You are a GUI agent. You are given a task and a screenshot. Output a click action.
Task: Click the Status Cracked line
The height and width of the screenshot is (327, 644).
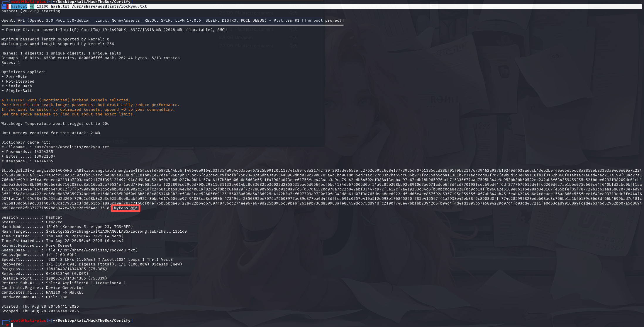pos(32,222)
